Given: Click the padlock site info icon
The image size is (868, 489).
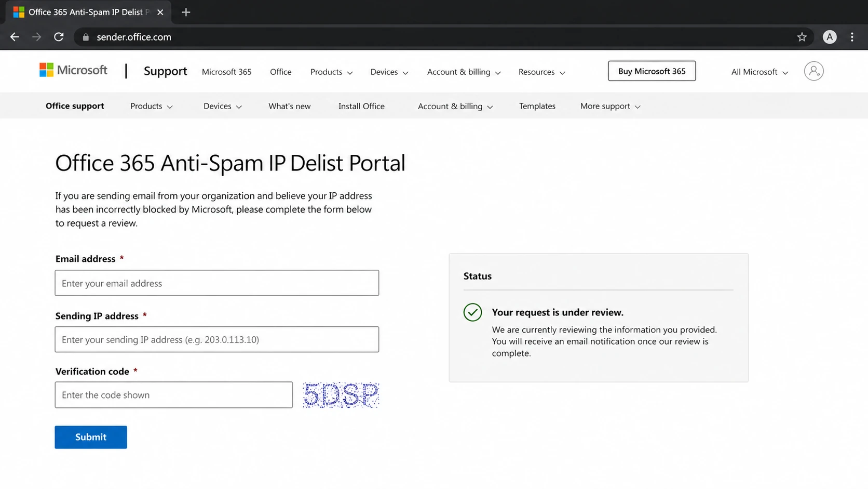Looking at the screenshot, I should (x=86, y=37).
